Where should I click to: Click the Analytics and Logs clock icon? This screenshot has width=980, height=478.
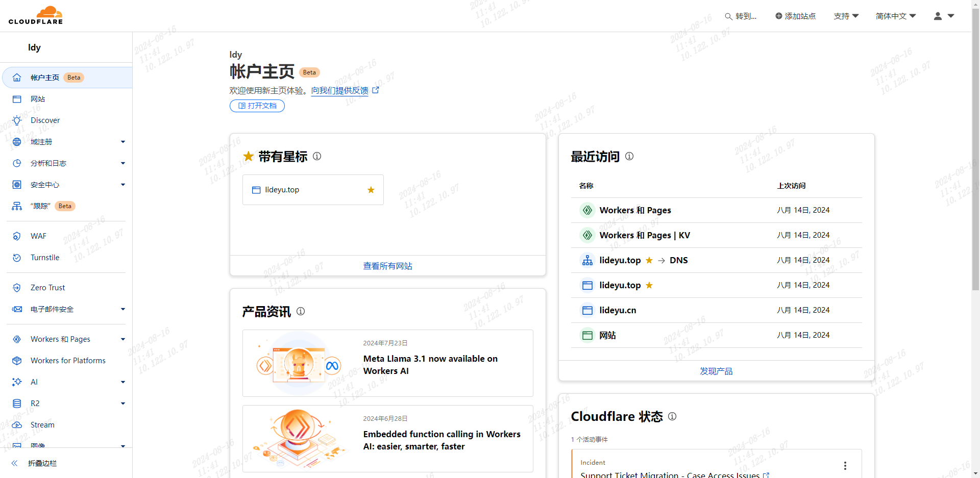(x=17, y=163)
